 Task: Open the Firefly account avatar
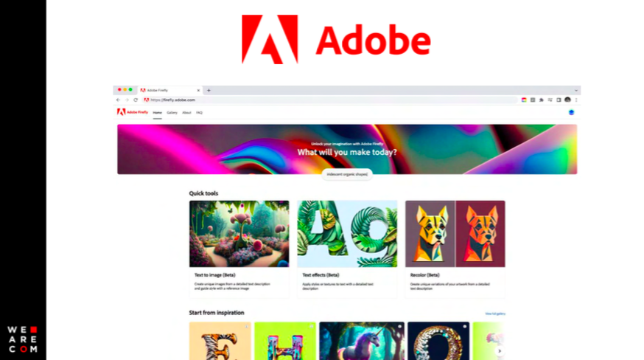571,112
